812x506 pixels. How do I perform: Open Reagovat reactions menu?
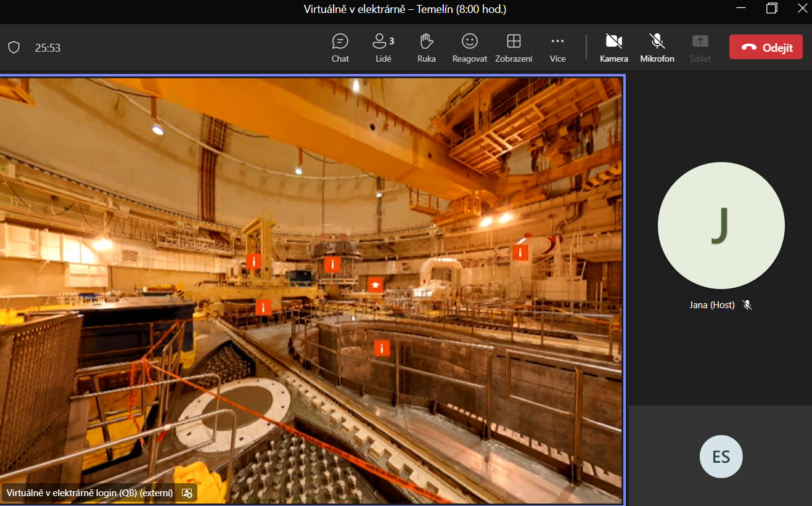(470, 48)
